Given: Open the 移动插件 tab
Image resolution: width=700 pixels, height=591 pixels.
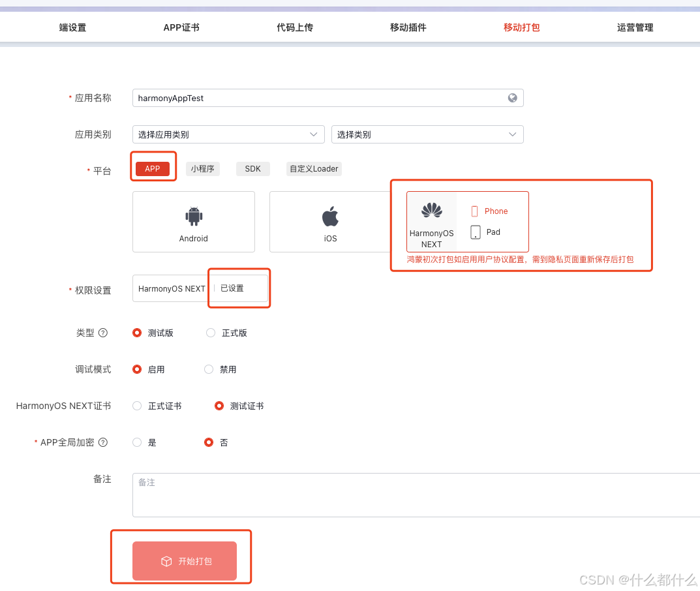Looking at the screenshot, I should (408, 27).
